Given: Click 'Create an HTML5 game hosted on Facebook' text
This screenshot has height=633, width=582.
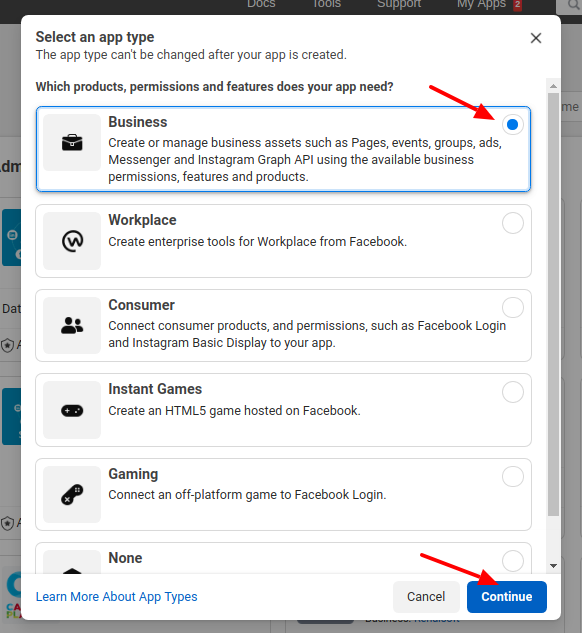Looking at the screenshot, I should pos(234,411).
